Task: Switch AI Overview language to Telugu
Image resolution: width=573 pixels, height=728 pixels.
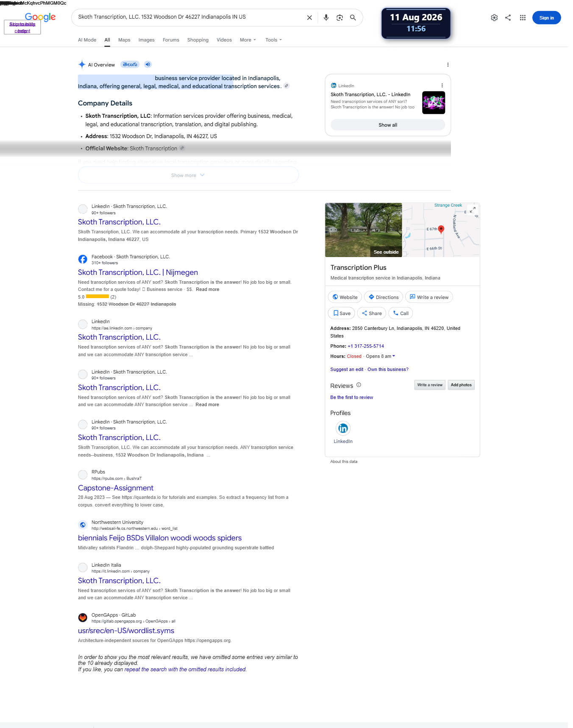Action: click(130, 64)
